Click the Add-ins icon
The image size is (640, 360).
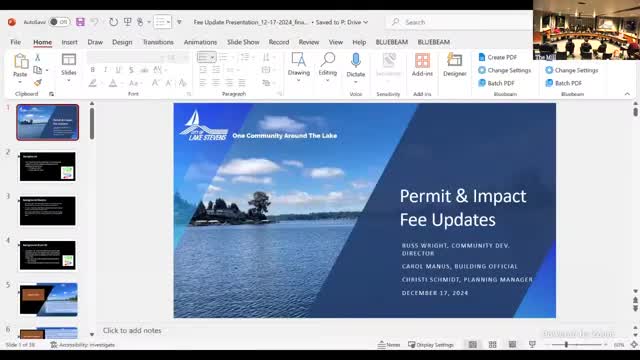[422, 61]
